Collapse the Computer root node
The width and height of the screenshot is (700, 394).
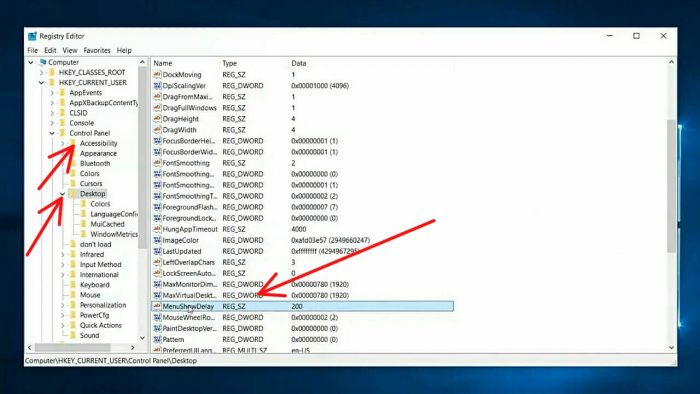(x=31, y=62)
